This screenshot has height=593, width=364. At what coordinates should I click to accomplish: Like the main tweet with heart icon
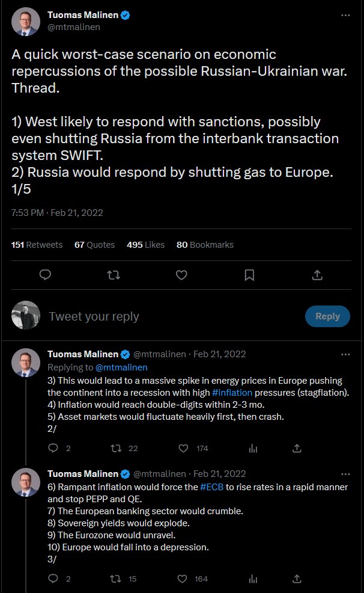pyautogui.click(x=181, y=275)
